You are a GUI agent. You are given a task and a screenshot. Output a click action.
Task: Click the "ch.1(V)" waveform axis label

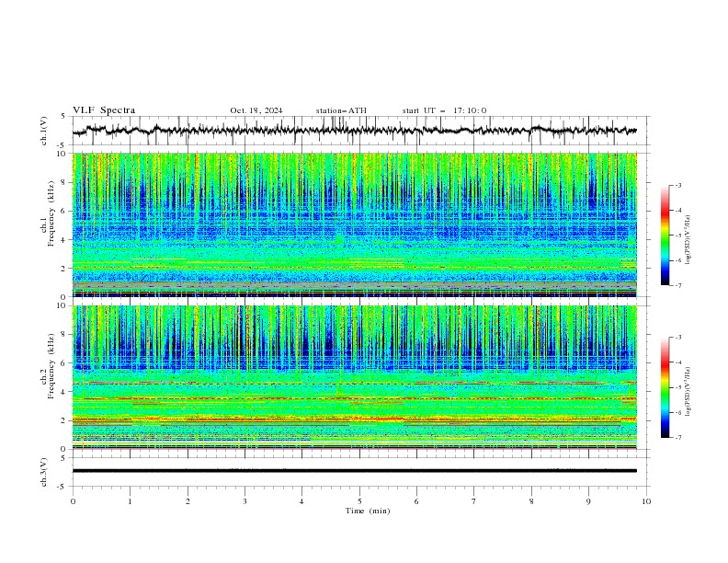tap(44, 131)
